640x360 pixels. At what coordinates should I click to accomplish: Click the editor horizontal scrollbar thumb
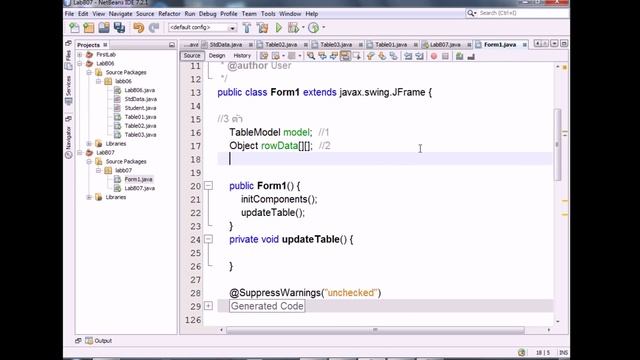[375, 330]
